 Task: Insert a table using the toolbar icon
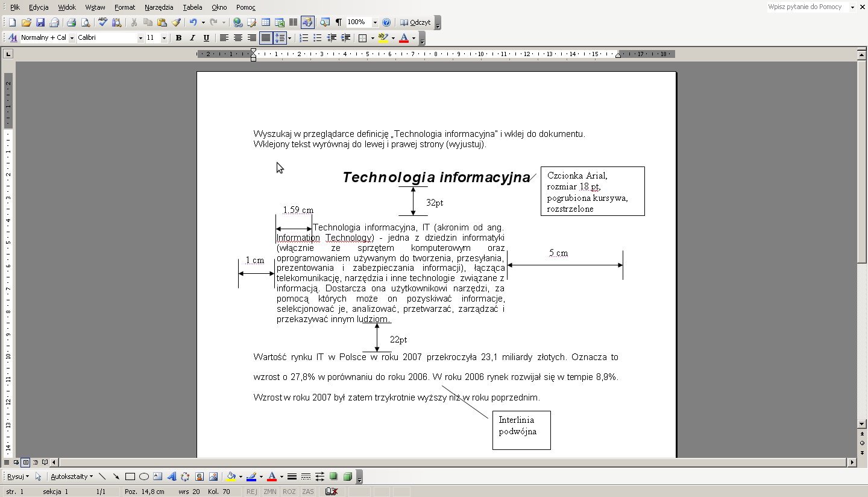pos(265,22)
